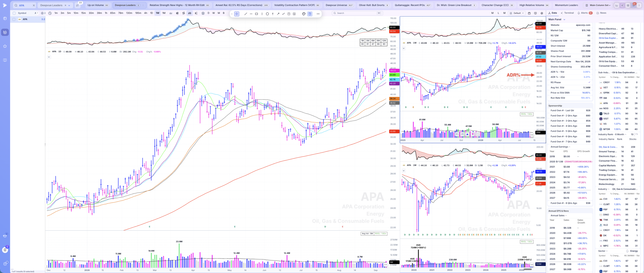Select the 30m timeframe

91,13
